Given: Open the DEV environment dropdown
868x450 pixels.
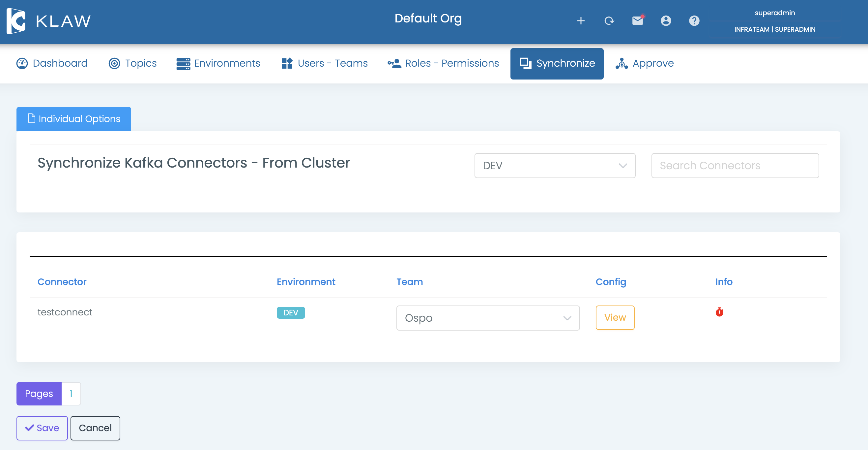Looking at the screenshot, I should (x=555, y=166).
